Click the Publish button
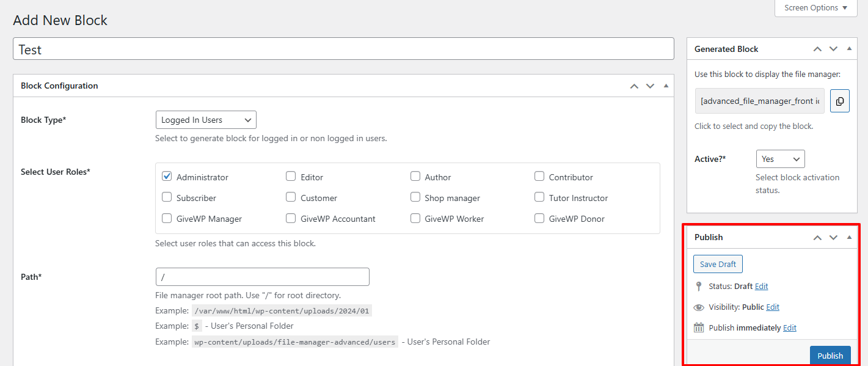The image size is (868, 366). coord(830,355)
